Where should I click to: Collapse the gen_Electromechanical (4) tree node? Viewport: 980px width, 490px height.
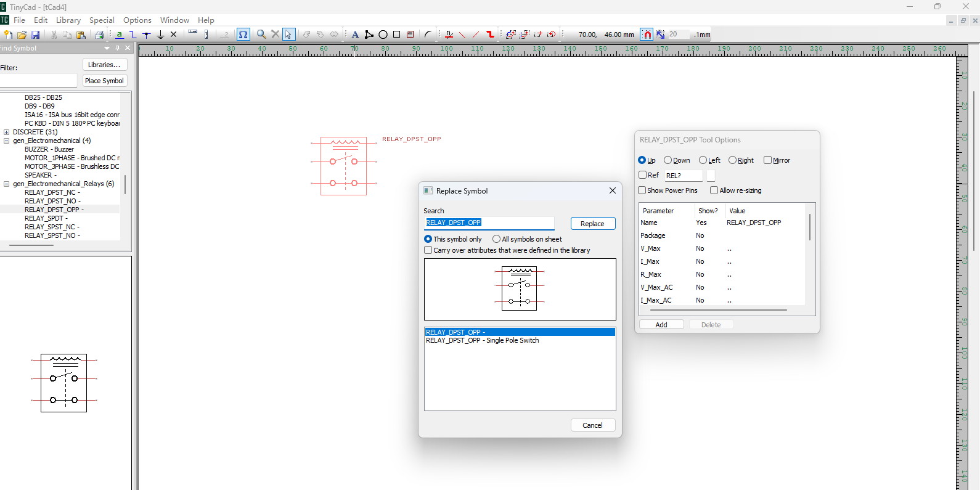point(6,141)
